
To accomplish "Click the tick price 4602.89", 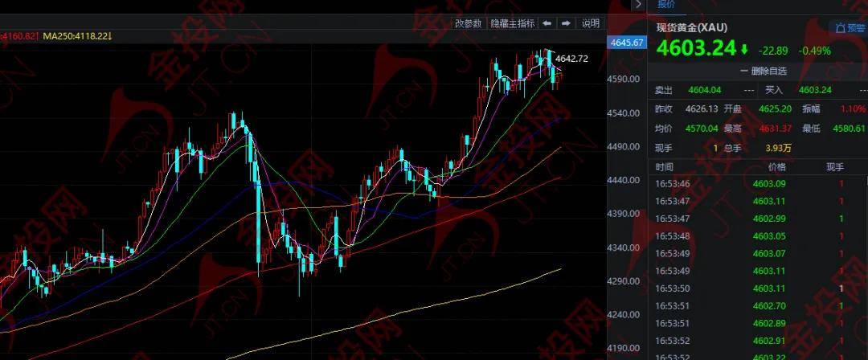I will pyautogui.click(x=769, y=324).
